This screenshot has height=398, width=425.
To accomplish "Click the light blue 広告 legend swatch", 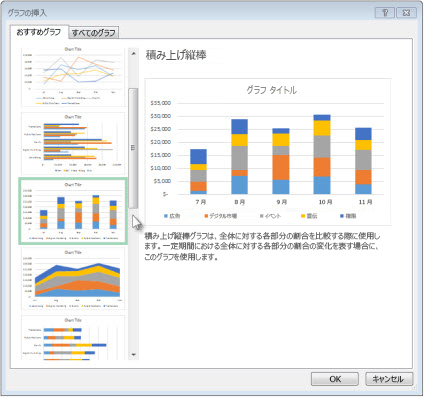I will coord(166,216).
